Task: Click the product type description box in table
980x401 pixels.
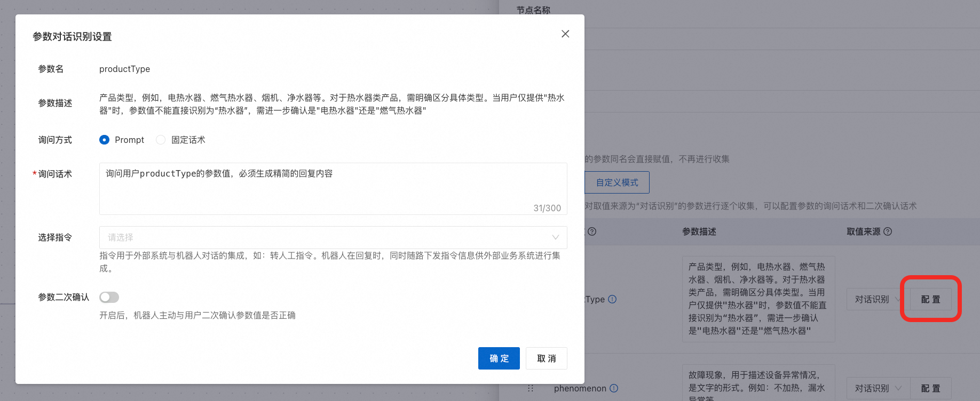Action: pyautogui.click(x=758, y=299)
